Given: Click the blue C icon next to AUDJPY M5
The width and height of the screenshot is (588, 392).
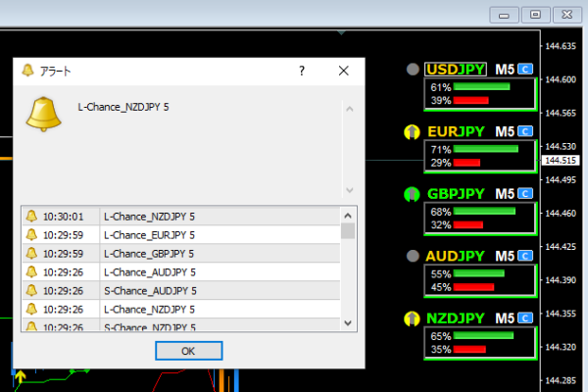Looking at the screenshot, I should [525, 256].
